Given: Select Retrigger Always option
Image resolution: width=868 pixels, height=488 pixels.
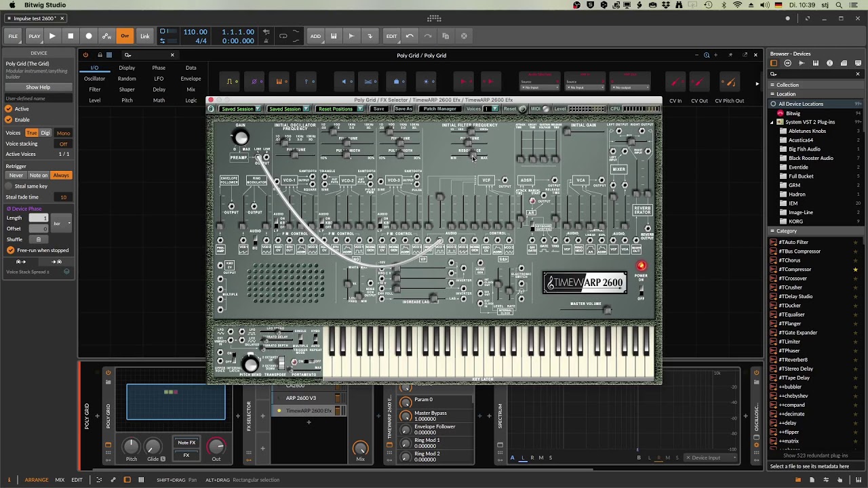Looking at the screenshot, I should click(x=61, y=176).
